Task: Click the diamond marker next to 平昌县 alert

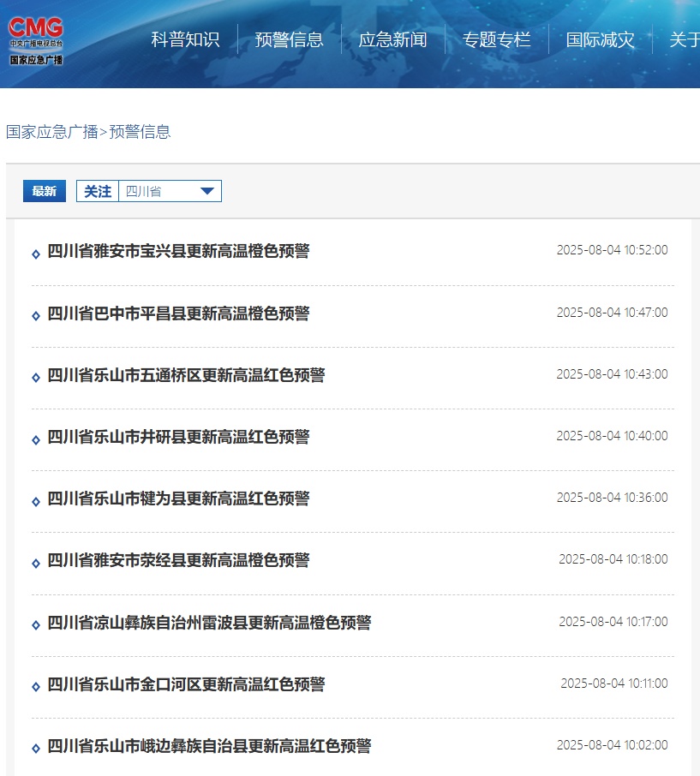Action: [x=34, y=314]
